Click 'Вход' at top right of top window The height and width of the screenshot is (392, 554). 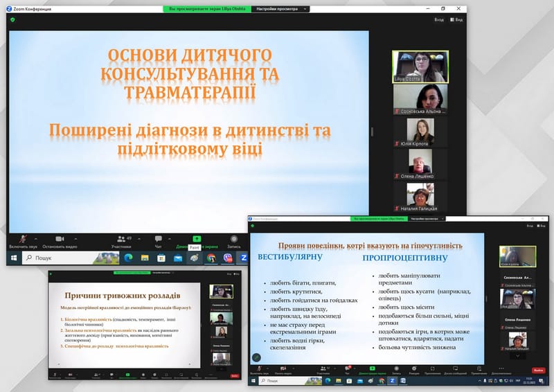point(439,20)
